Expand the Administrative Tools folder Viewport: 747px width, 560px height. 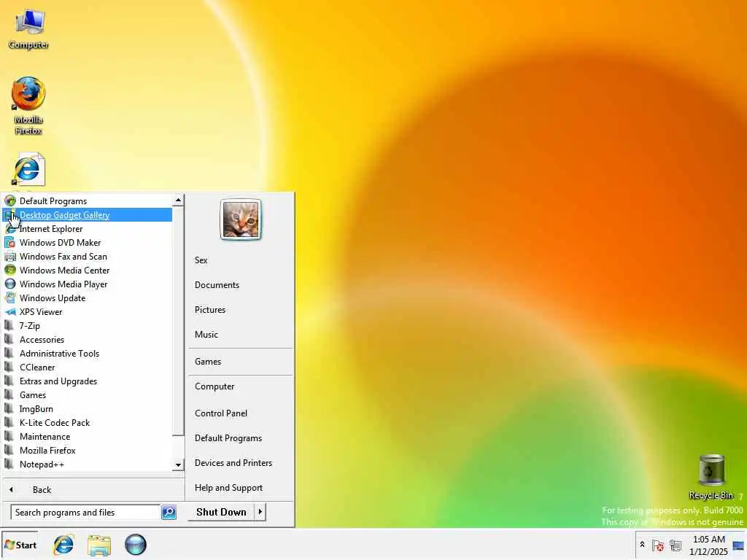point(88,354)
